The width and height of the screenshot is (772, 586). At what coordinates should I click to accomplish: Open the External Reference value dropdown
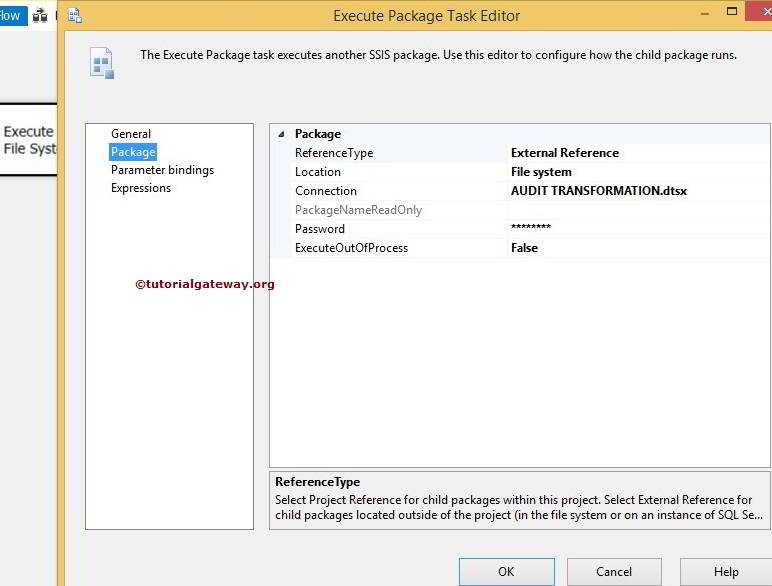pos(639,153)
